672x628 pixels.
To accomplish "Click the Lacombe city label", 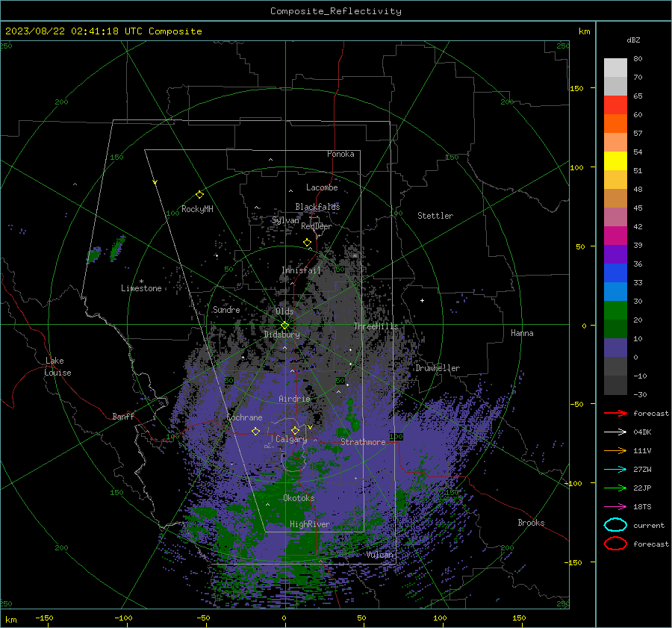I will [322, 187].
